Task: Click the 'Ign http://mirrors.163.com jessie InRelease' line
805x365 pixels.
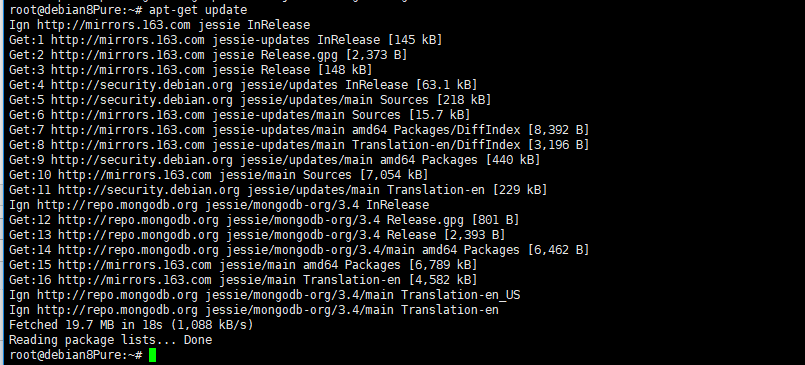Action: click(x=160, y=25)
